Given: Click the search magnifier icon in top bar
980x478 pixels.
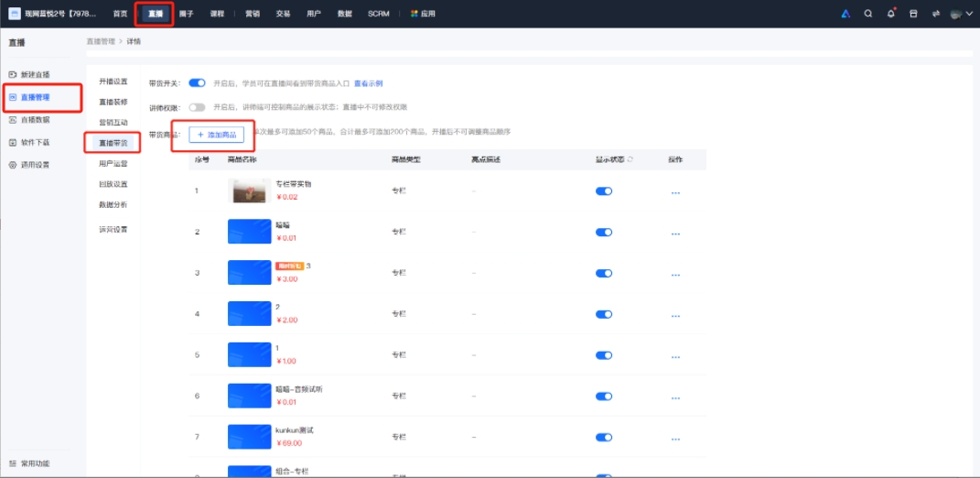Looking at the screenshot, I should coord(867,14).
